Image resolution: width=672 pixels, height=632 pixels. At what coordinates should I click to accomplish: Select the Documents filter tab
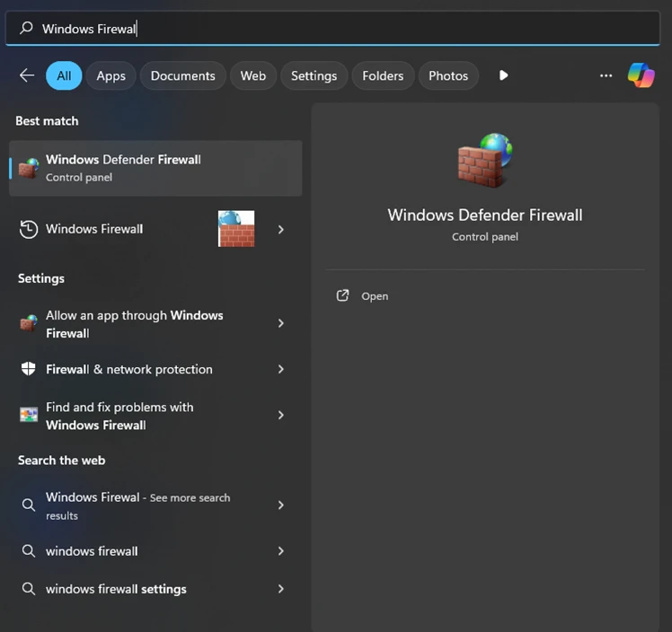point(182,75)
